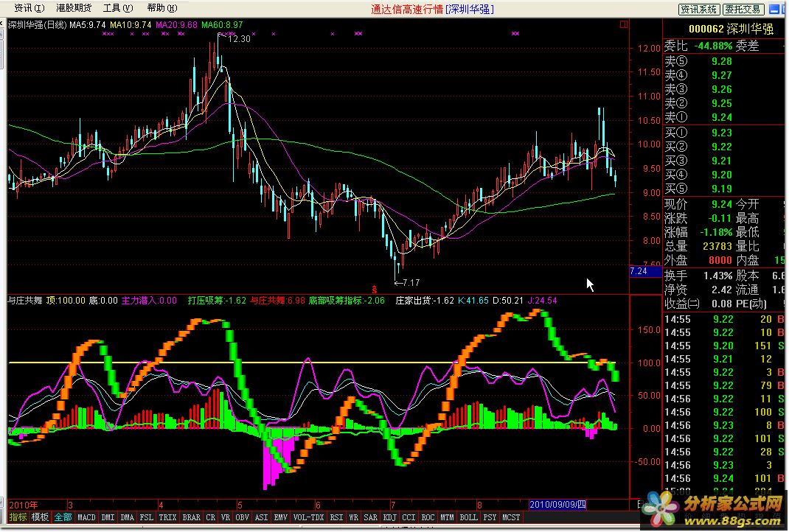
Task: Click the 深圳华强(日线) chart title label
Action: pyautogui.click(x=37, y=24)
